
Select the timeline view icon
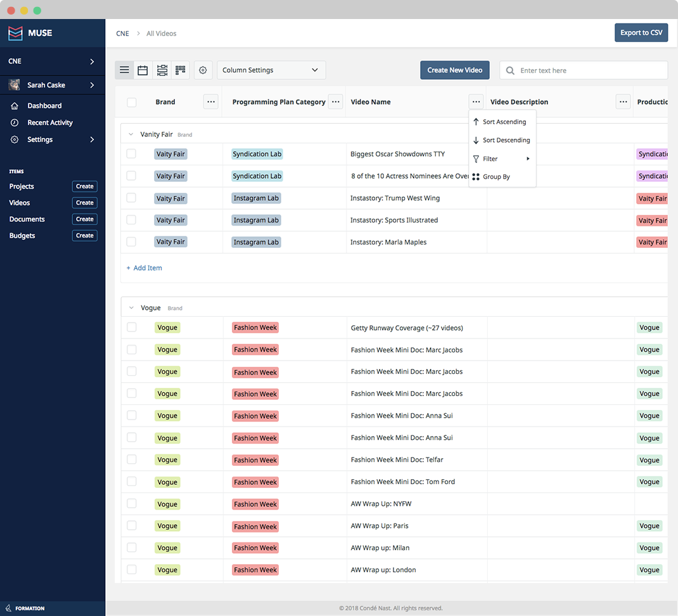pos(162,70)
